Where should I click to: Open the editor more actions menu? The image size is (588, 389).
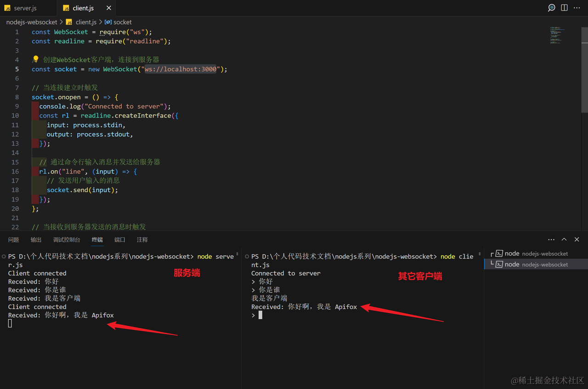(577, 8)
